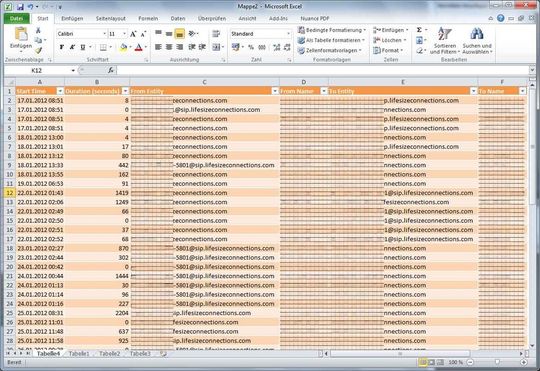The height and width of the screenshot is (371, 540).
Task: Open the Standard number format dropdown
Action: [x=288, y=34]
